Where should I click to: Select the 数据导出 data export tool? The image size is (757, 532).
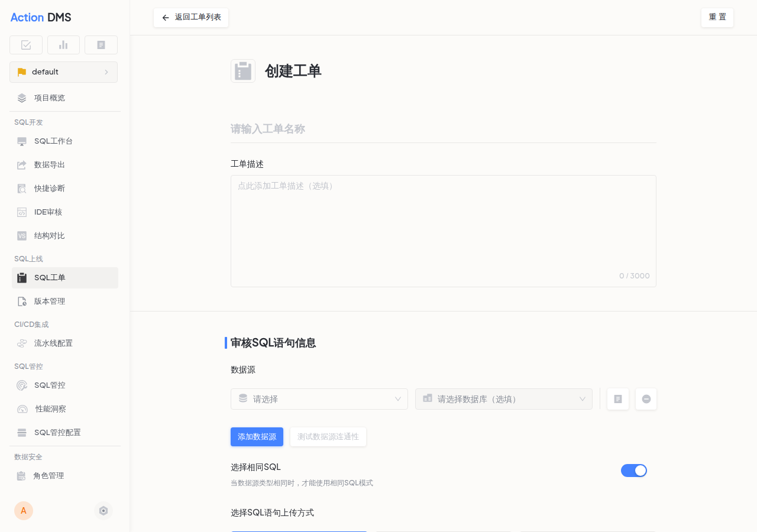point(49,164)
